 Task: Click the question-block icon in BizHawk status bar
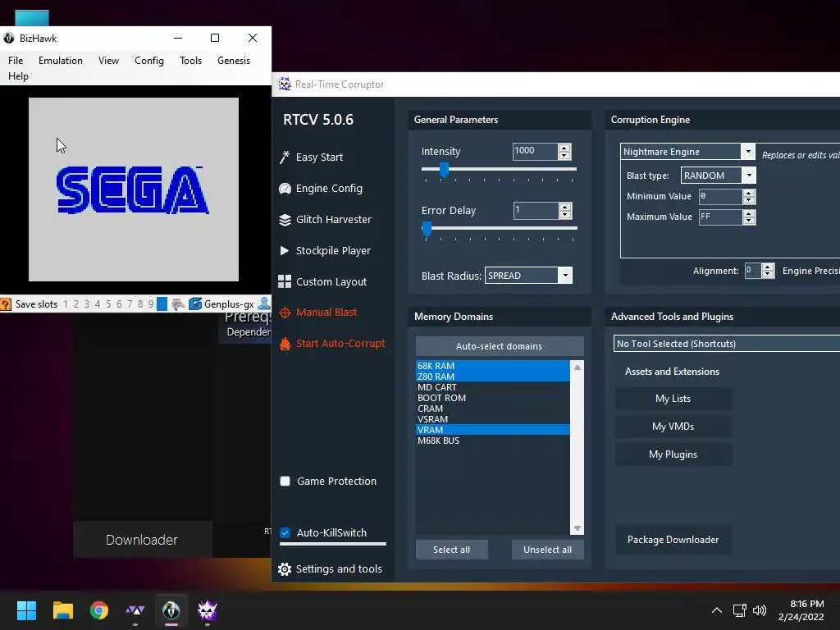point(6,304)
